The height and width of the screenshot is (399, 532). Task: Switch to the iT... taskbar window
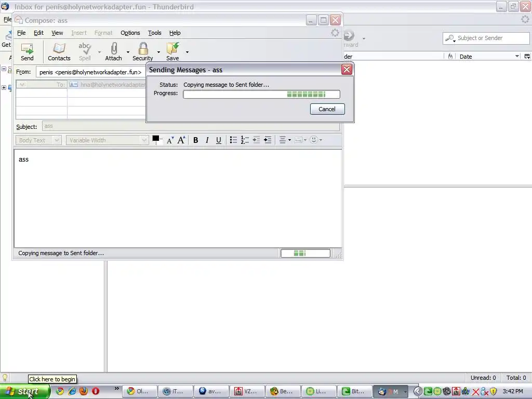pos(176,391)
